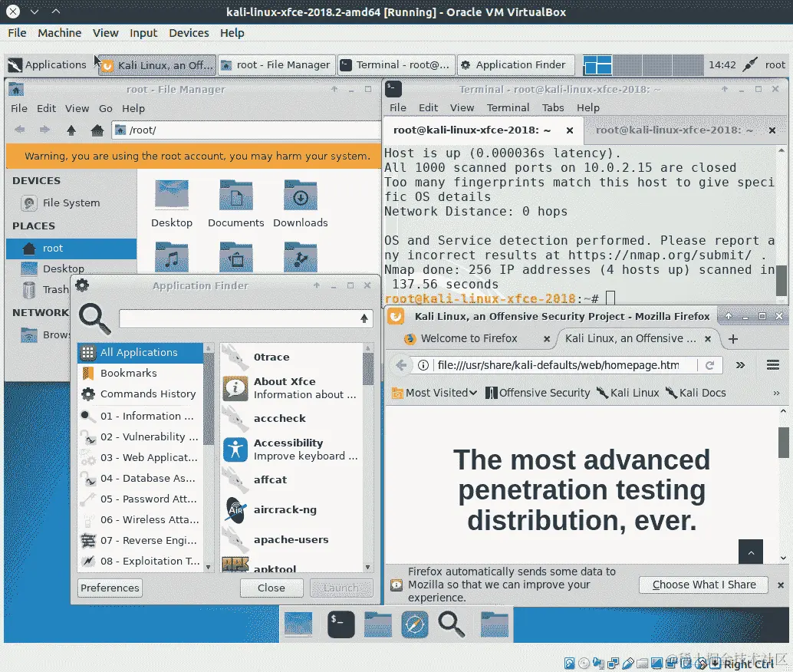Reload page in Firefox
793x672 pixels.
(710, 365)
